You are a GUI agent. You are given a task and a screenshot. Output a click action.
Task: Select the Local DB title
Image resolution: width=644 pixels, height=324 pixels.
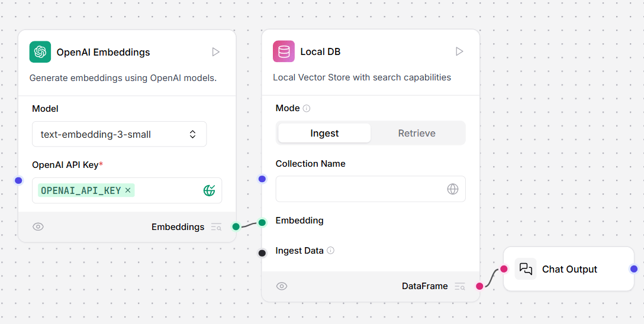coord(320,51)
